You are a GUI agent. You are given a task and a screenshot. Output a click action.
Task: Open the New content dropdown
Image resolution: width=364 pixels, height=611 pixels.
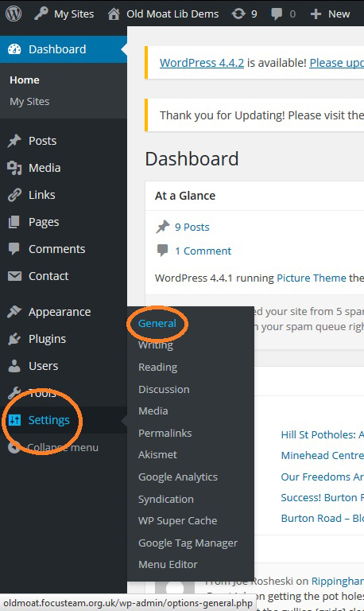[330, 14]
